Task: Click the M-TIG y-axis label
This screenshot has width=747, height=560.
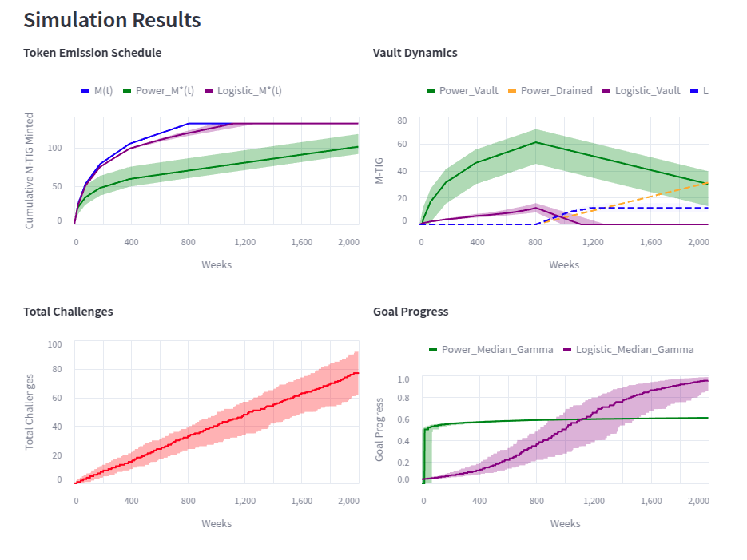Action: coord(380,171)
